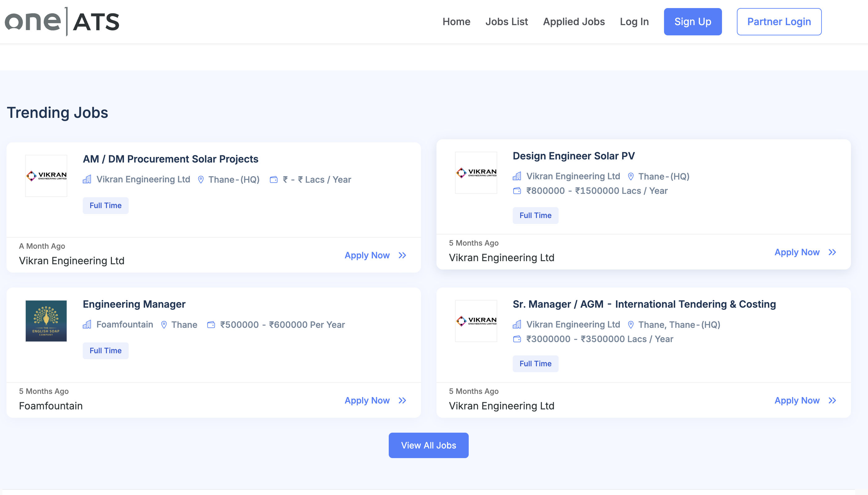The height and width of the screenshot is (495, 868).
Task: Click the English Soap Company logo thumbnail
Action: 46,321
